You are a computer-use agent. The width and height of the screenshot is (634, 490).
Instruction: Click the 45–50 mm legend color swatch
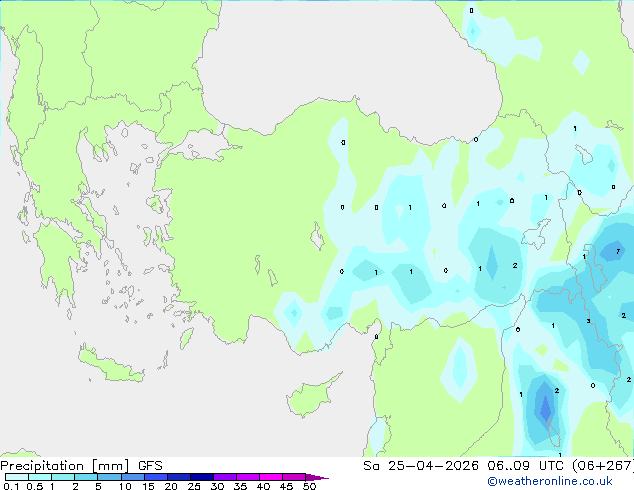point(294,477)
